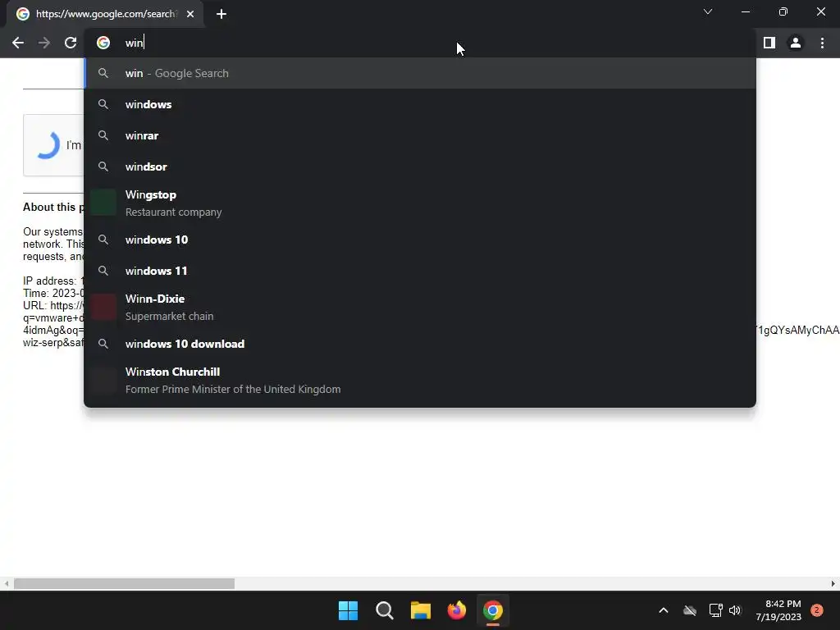Launch Firefox from the taskbar
Viewport: 840px width, 630px height.
pyautogui.click(x=456, y=610)
